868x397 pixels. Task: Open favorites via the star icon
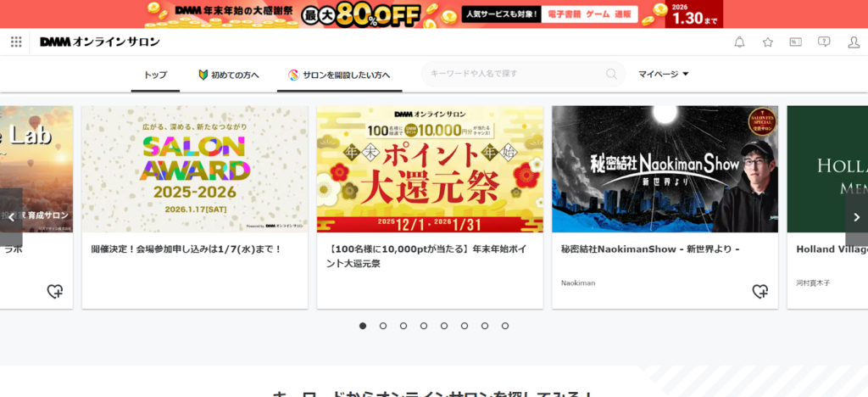768,42
